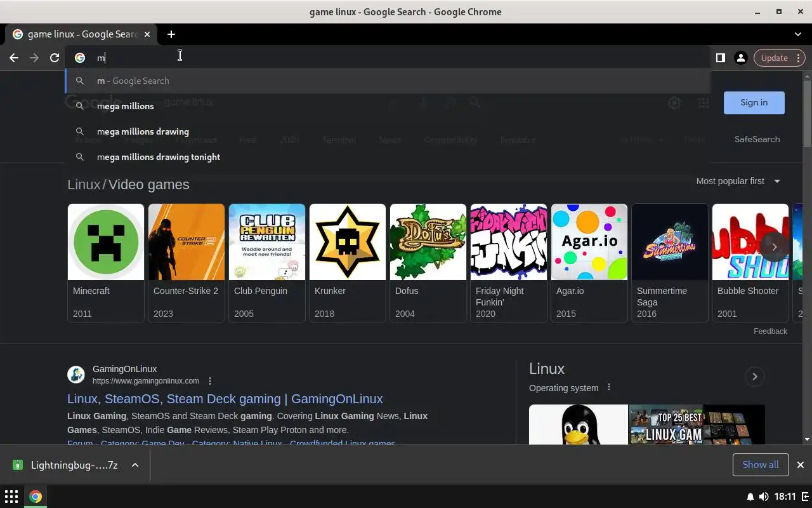Select the 'game linux - Google Search' tab
Image resolution: width=812 pixels, height=508 pixels.
tap(81, 34)
